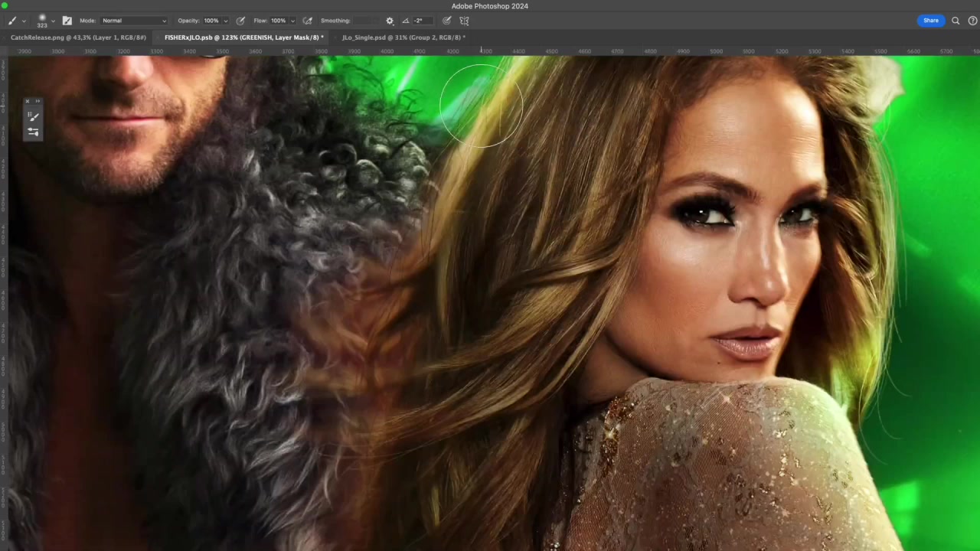
Task: Expand the brush preset picker arrow
Action: pos(54,21)
